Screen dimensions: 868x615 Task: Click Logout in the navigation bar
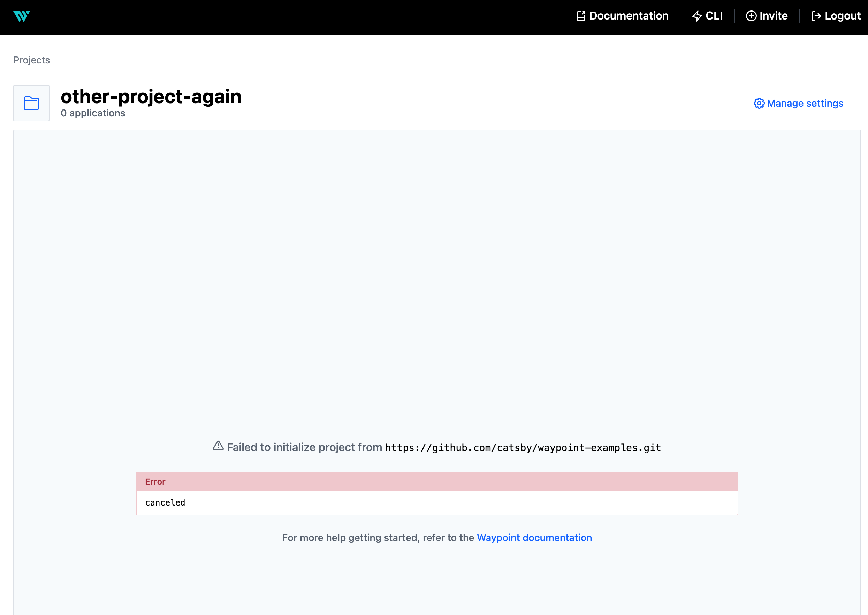tap(842, 16)
